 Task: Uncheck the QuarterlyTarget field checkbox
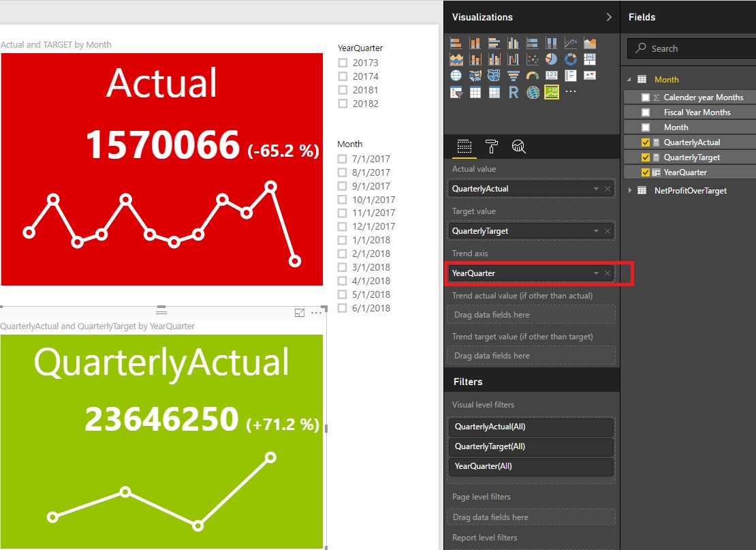click(646, 157)
